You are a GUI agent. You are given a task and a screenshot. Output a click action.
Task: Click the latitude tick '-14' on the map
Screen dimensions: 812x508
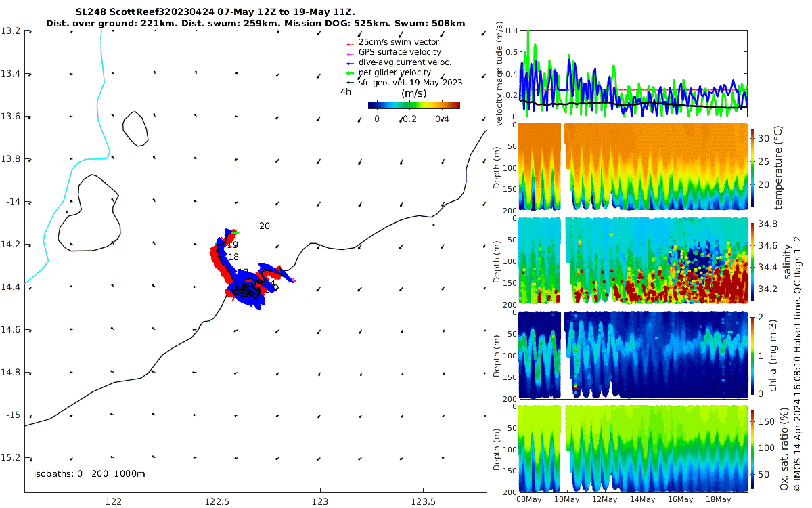pos(14,202)
